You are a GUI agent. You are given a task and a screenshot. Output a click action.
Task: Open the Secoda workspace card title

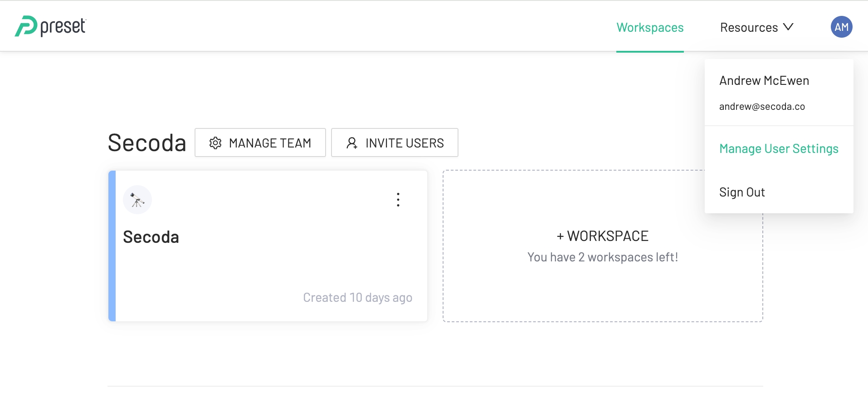pyautogui.click(x=151, y=237)
